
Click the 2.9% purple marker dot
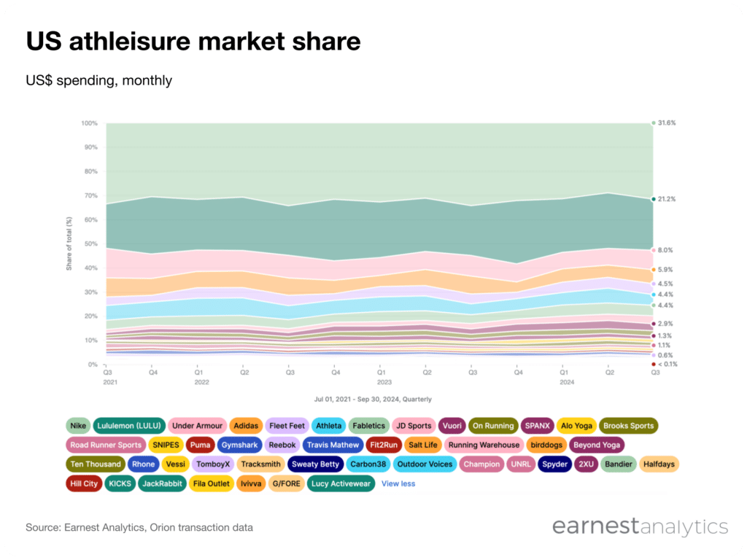tap(654, 324)
